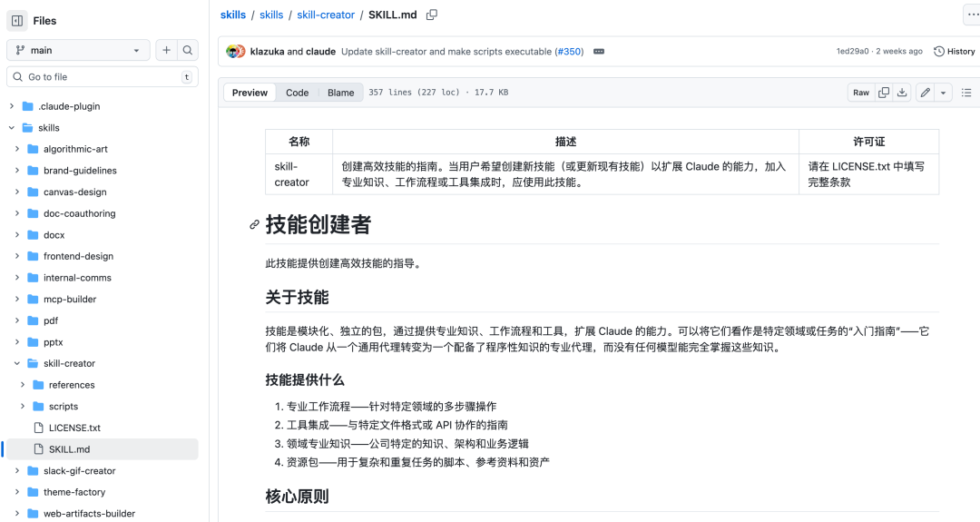Expand the references folder
Screen dimensions: 980x522
[x=24, y=385]
